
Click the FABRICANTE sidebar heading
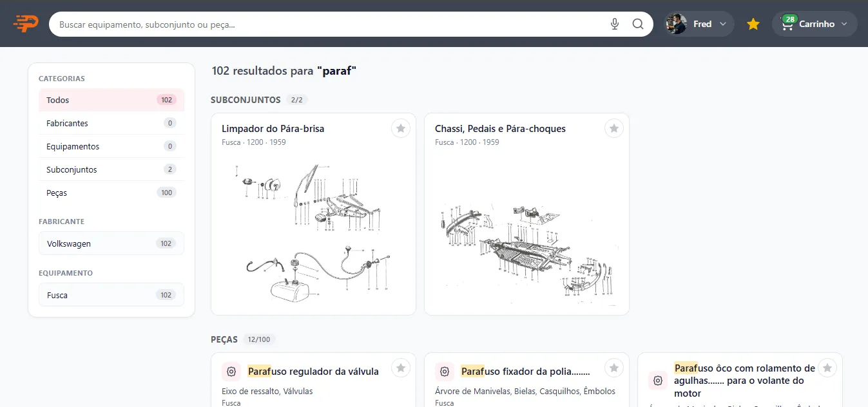click(62, 222)
